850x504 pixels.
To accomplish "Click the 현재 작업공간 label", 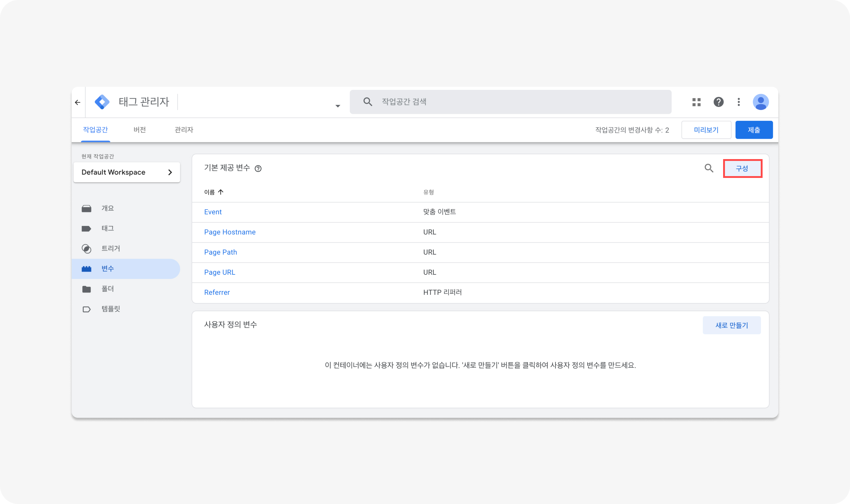I will (x=97, y=156).
